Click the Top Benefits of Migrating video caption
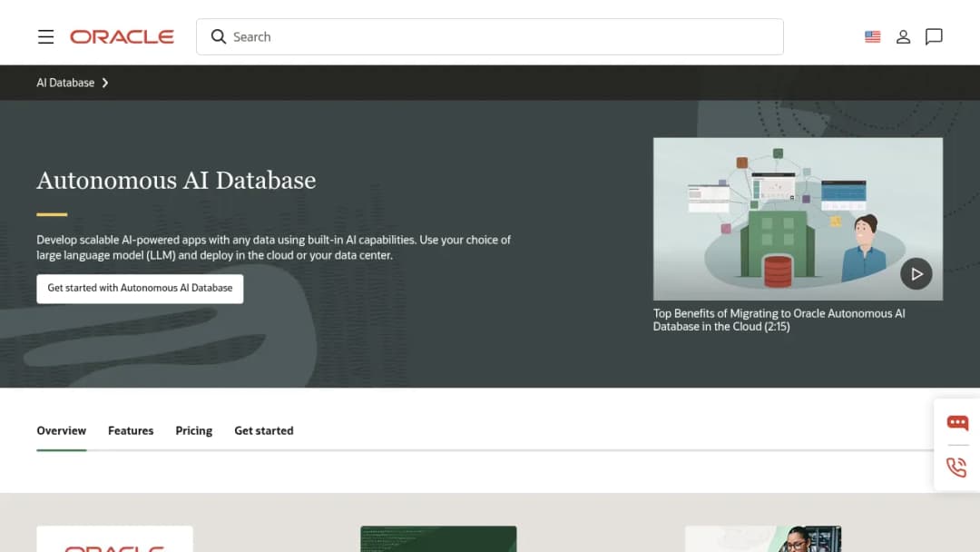This screenshot has height=552, width=980. coord(779,320)
